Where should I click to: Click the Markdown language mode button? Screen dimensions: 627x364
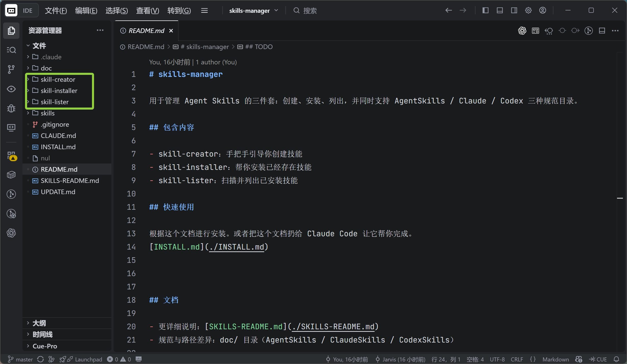pos(555,359)
